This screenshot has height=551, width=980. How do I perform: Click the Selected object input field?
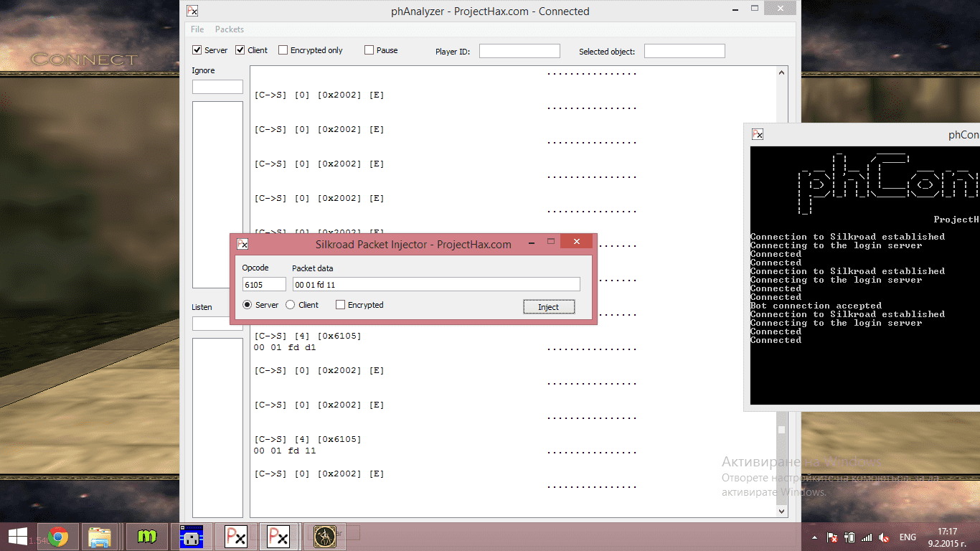(684, 51)
